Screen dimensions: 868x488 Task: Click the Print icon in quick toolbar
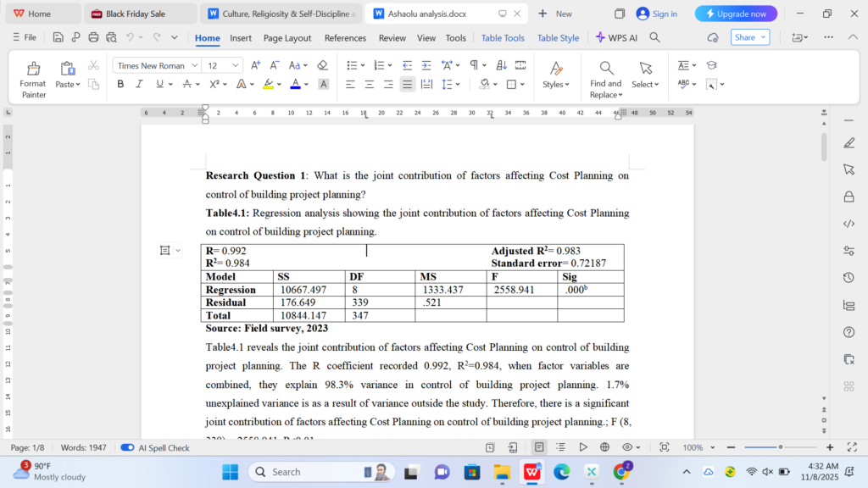93,37
